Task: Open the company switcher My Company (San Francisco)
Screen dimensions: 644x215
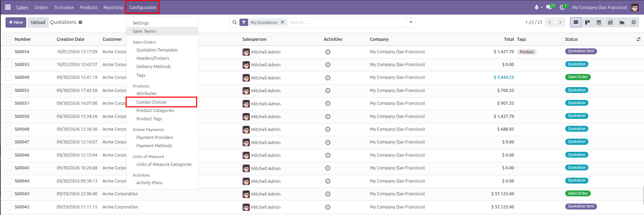Action: 599,7
